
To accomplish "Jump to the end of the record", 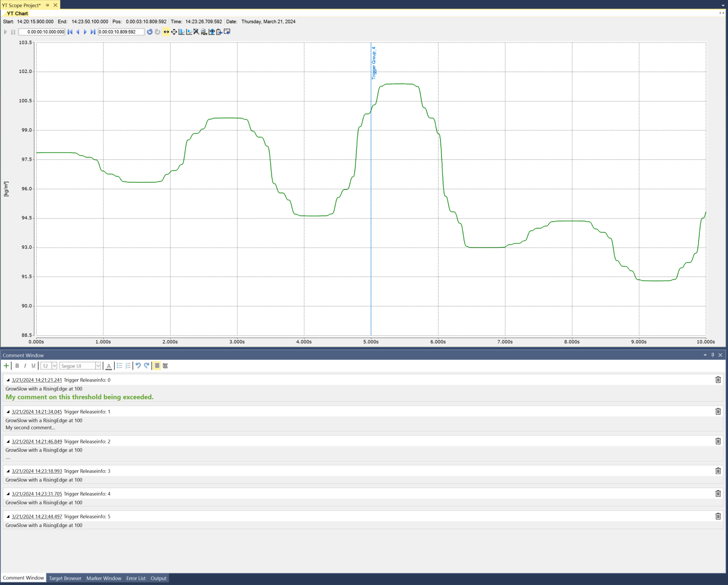I will point(93,32).
